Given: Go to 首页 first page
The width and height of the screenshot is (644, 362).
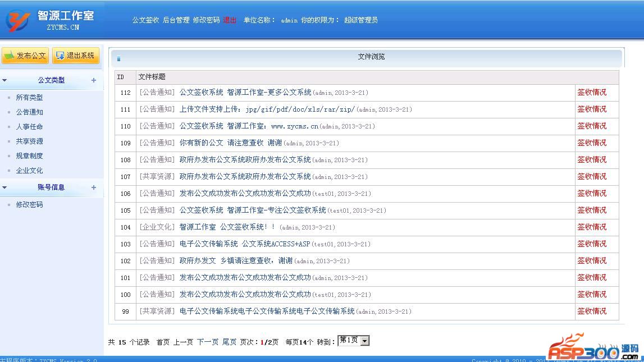Looking at the screenshot, I should pos(163,342).
